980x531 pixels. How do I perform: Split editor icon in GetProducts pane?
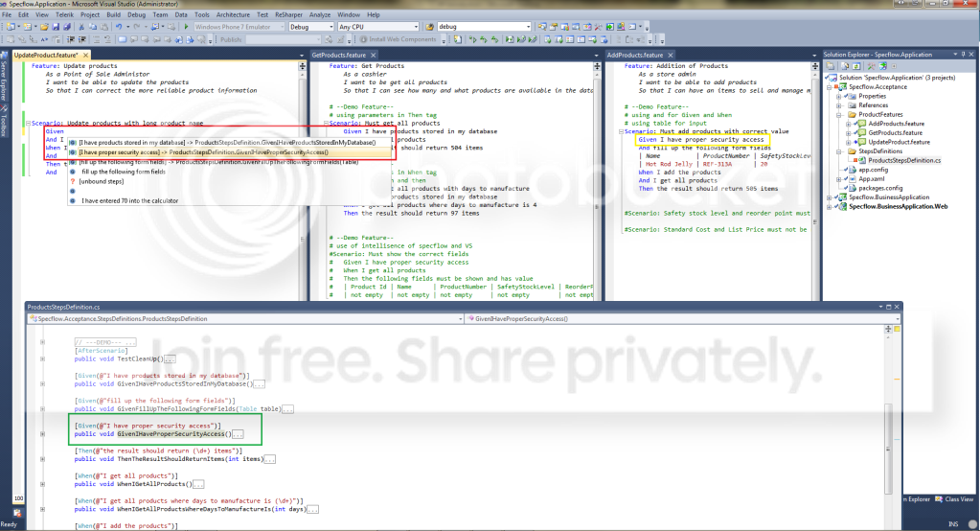pos(597,66)
